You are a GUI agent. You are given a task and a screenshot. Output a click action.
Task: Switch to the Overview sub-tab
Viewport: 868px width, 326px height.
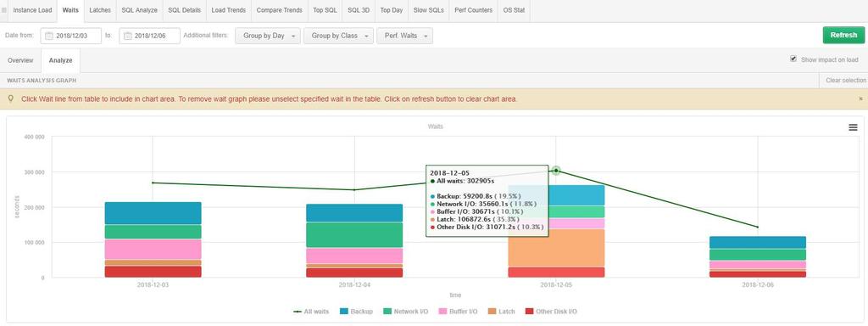pos(20,60)
